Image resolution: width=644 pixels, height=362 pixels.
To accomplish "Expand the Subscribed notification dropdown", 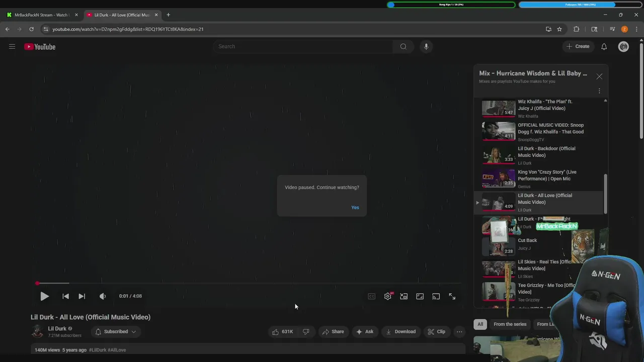I will pos(116,332).
